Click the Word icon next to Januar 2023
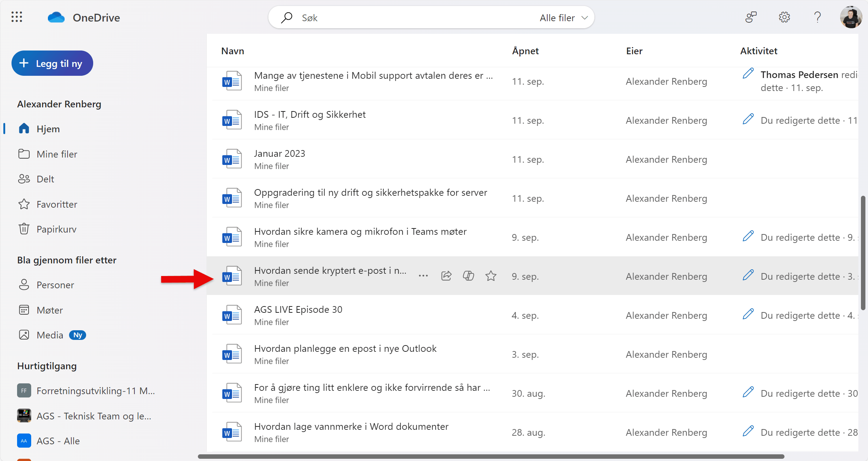The image size is (868, 461). pos(232,159)
